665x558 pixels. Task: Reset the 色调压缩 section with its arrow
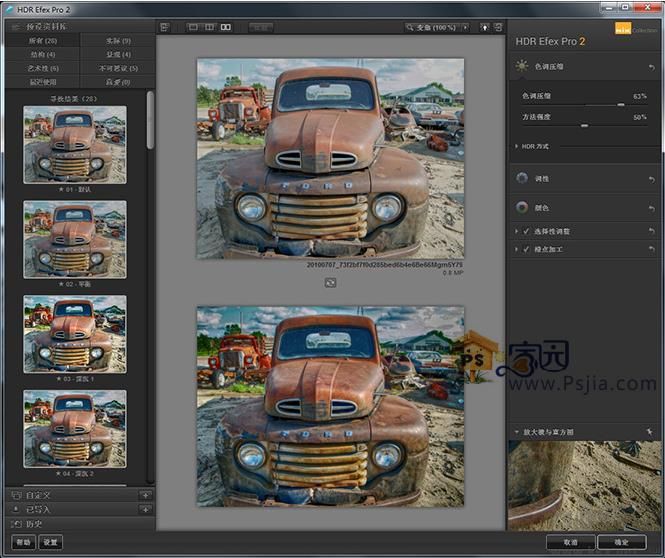[652, 66]
